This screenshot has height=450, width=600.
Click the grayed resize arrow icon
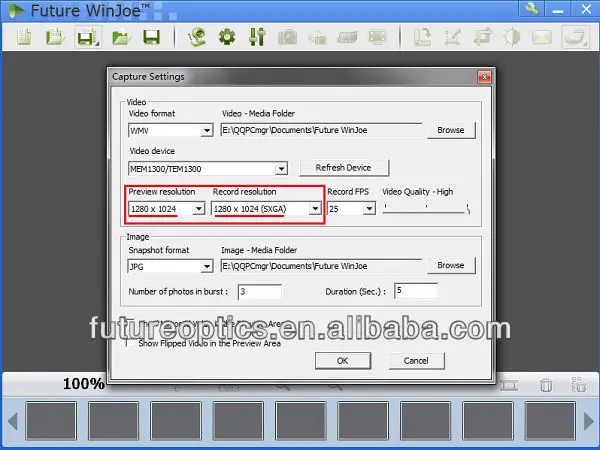pyautogui.click(x=453, y=38)
